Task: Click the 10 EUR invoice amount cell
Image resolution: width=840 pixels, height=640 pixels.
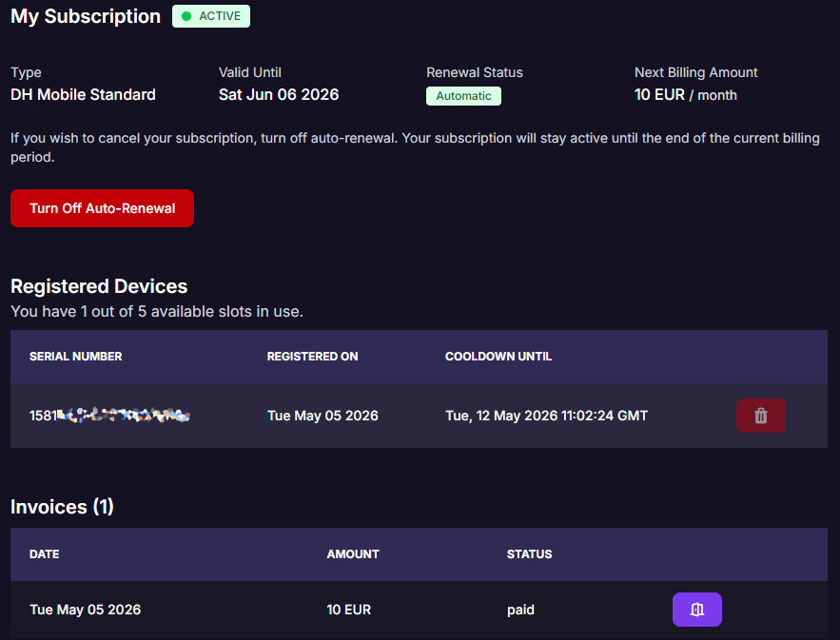Action: click(x=349, y=610)
